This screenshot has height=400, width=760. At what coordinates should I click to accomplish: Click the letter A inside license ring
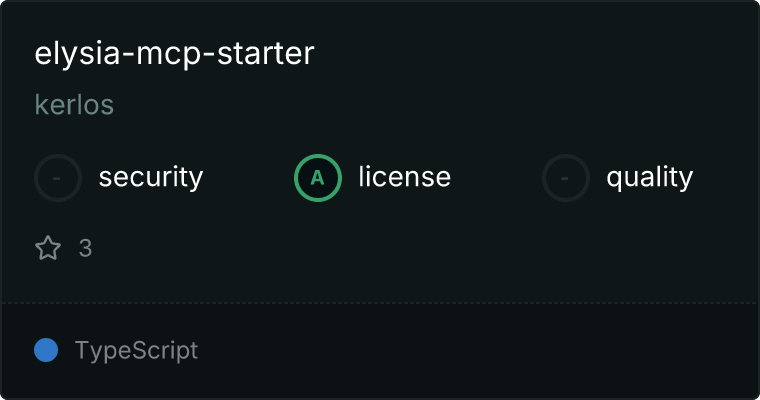pyautogui.click(x=317, y=178)
